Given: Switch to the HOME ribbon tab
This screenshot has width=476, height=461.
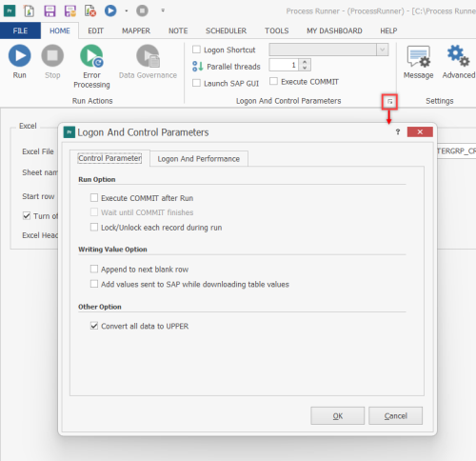Looking at the screenshot, I should (60, 30).
